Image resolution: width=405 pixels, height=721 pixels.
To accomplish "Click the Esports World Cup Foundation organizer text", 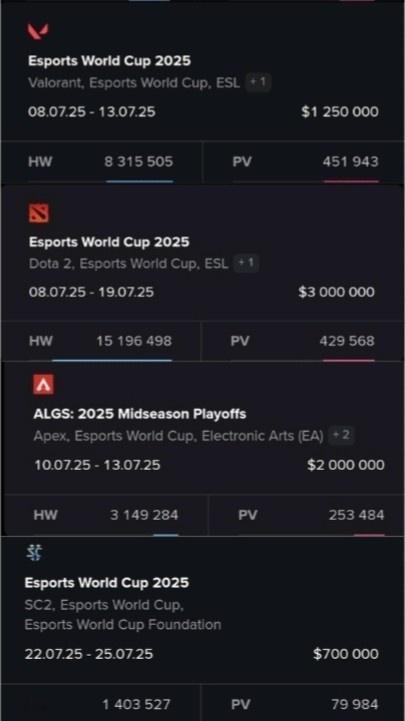I will (x=123, y=625).
